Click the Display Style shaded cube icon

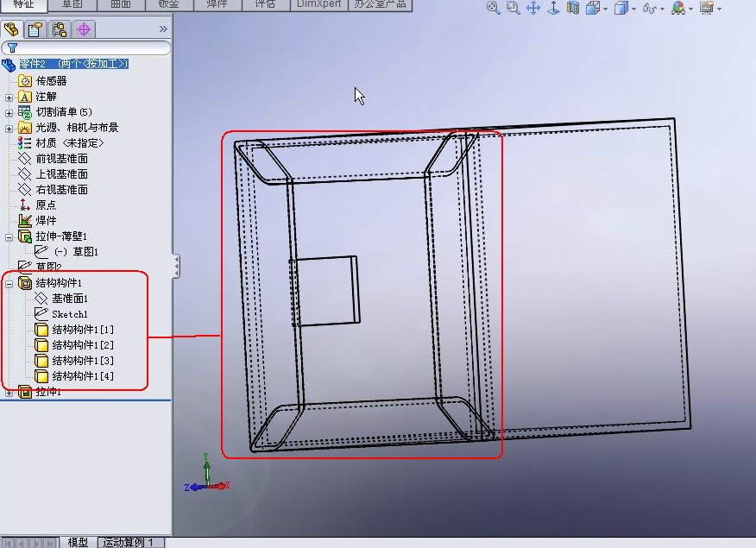[621, 8]
